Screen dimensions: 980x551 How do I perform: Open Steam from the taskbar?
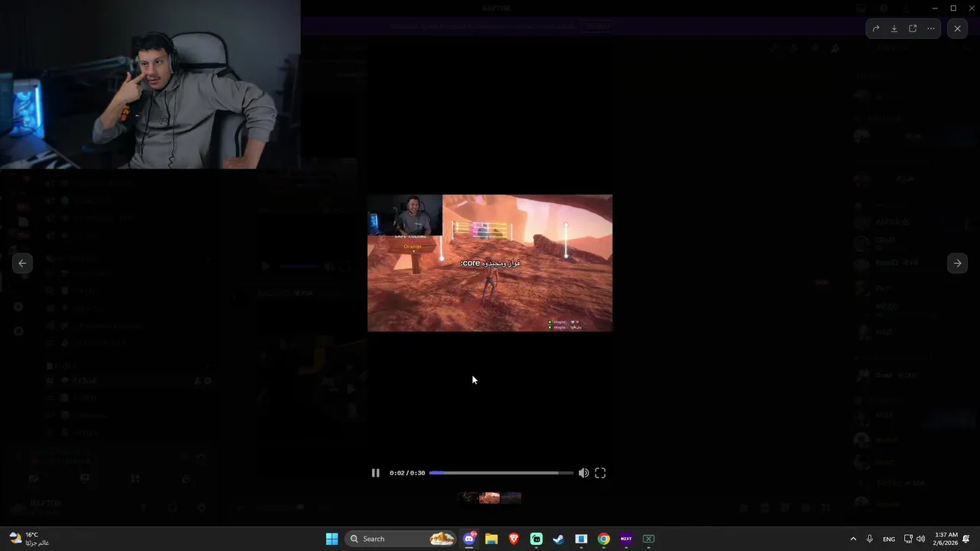coord(559,539)
